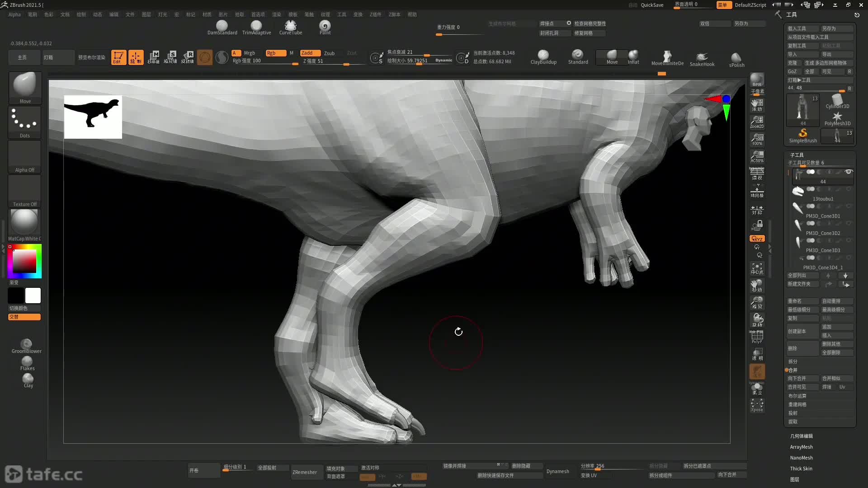The image size is (868, 488).
Task: Toggle the Zsub mode
Action: click(x=330, y=53)
